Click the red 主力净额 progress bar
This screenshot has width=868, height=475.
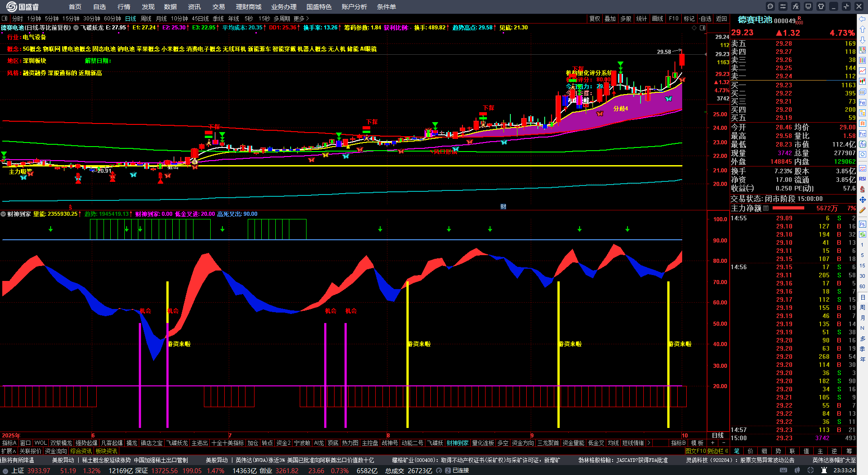788,208
